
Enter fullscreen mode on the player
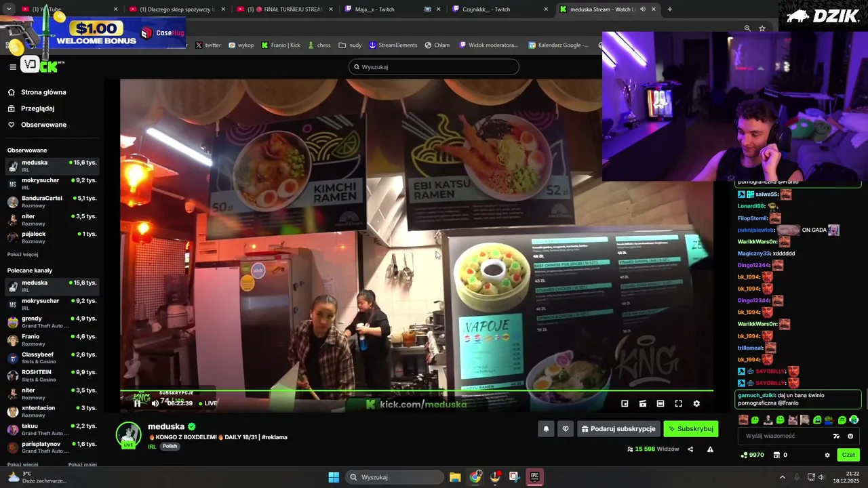pyautogui.click(x=678, y=403)
